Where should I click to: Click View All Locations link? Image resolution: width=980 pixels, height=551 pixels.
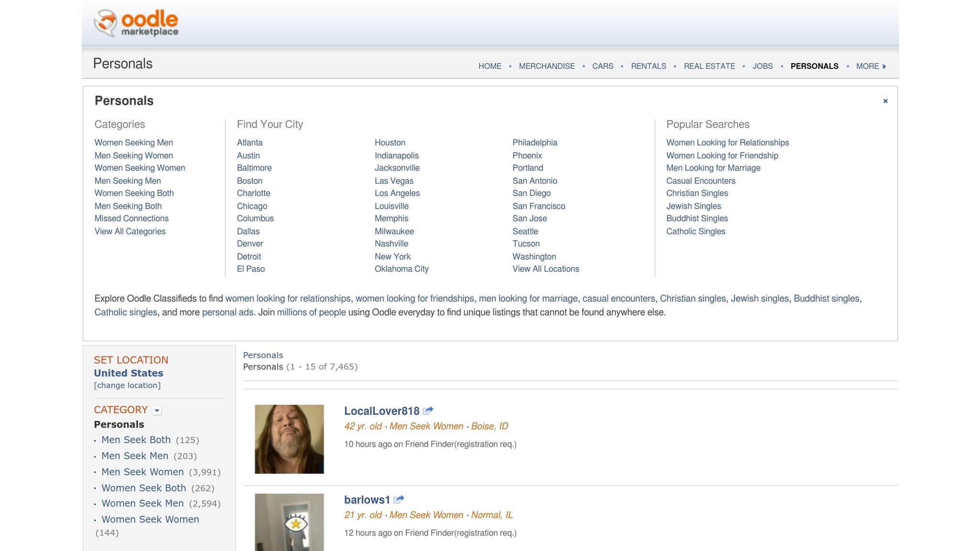click(x=546, y=269)
